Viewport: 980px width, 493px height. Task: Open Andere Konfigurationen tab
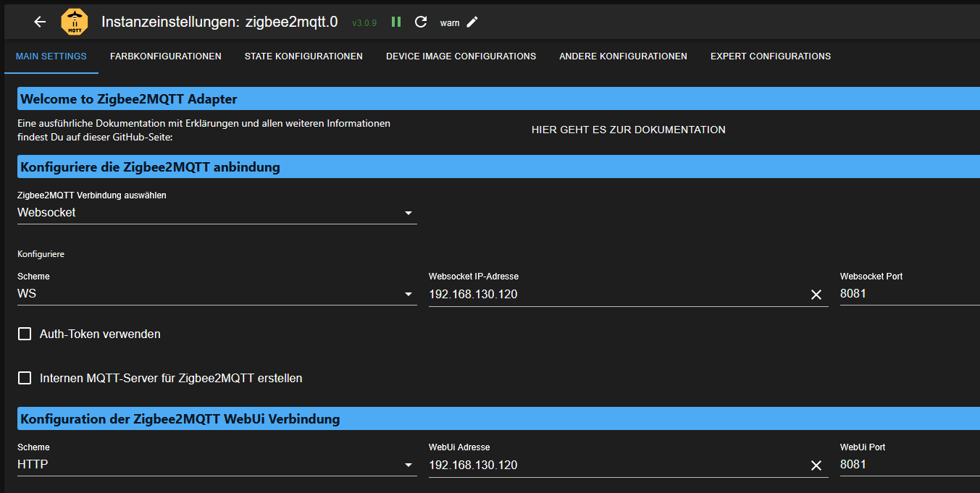[623, 56]
